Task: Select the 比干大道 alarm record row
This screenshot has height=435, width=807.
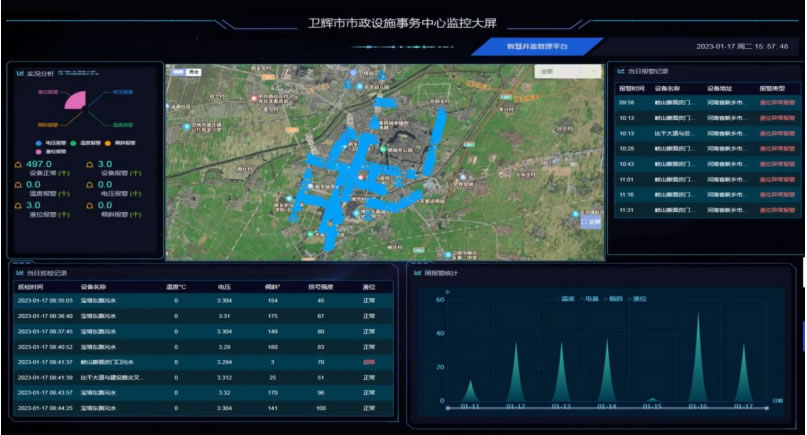Action: tap(708, 133)
